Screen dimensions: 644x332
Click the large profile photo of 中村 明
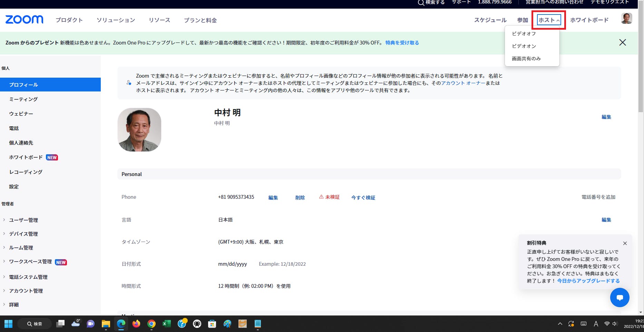tap(139, 130)
